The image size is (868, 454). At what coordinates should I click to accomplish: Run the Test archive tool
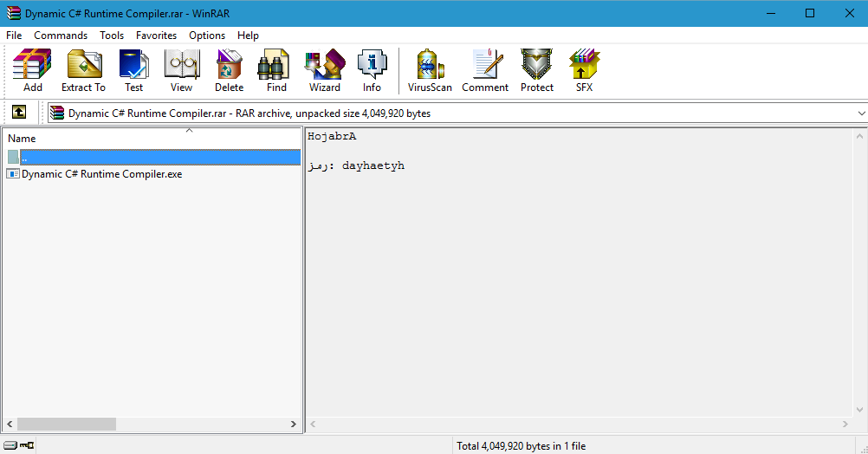coord(133,69)
